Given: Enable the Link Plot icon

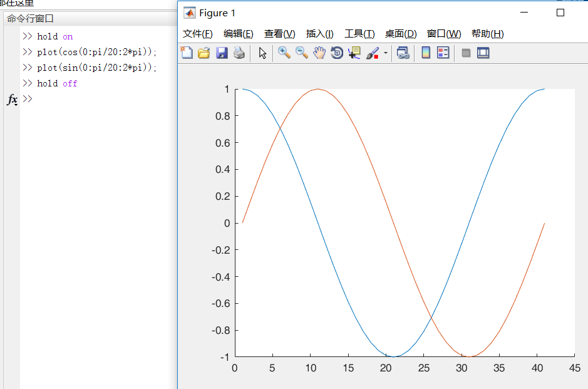Looking at the screenshot, I should tap(403, 53).
